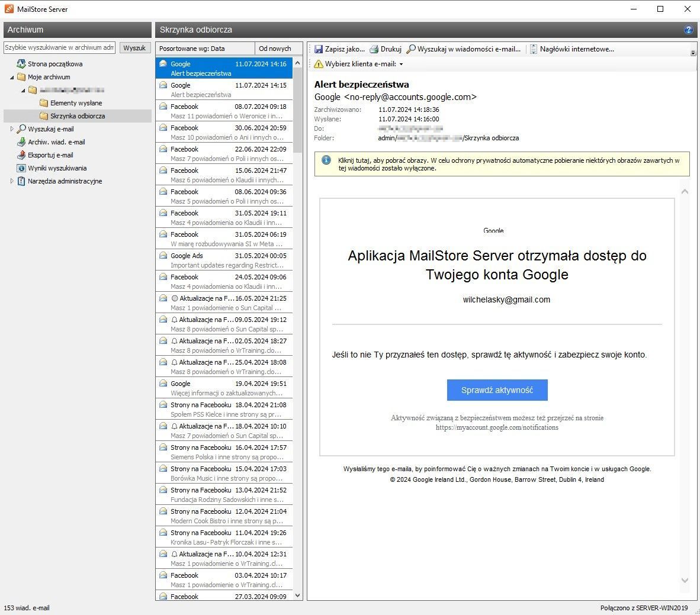Click the envelope icon of the Google Ads message
This screenshot has height=615, width=700.
point(163,255)
